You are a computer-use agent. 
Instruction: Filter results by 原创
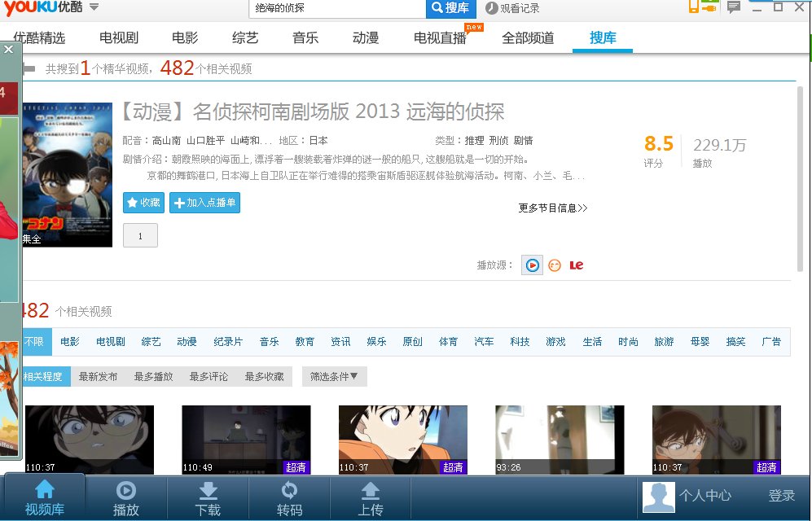click(413, 341)
